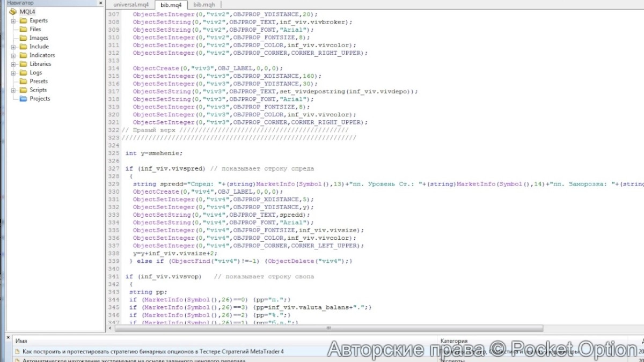Expand the Include folder node

click(x=13, y=47)
